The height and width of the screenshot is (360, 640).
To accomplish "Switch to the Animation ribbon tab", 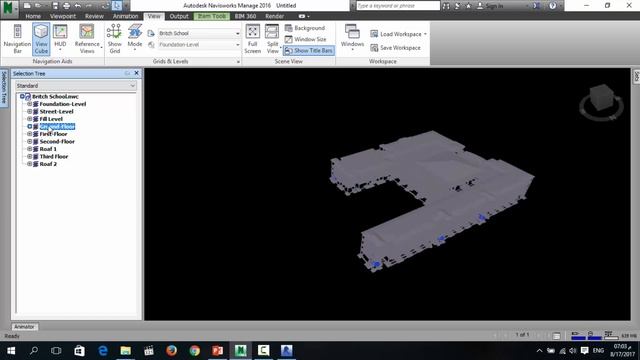I will [x=125, y=16].
